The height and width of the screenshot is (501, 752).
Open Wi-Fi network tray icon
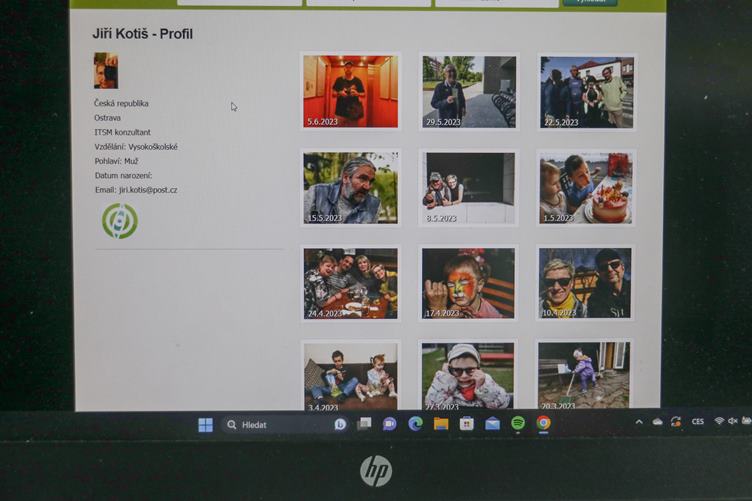pos(718,421)
